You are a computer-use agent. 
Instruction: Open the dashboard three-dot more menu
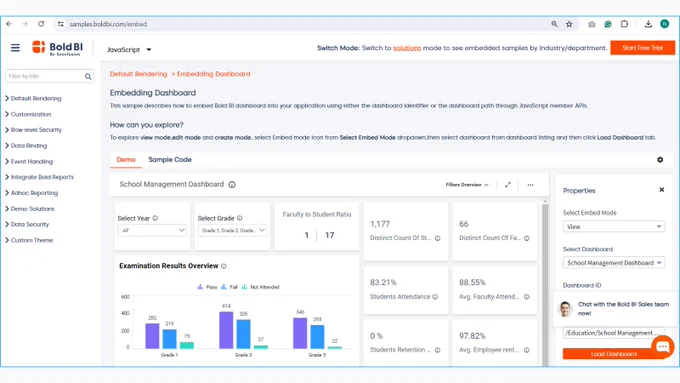click(530, 185)
